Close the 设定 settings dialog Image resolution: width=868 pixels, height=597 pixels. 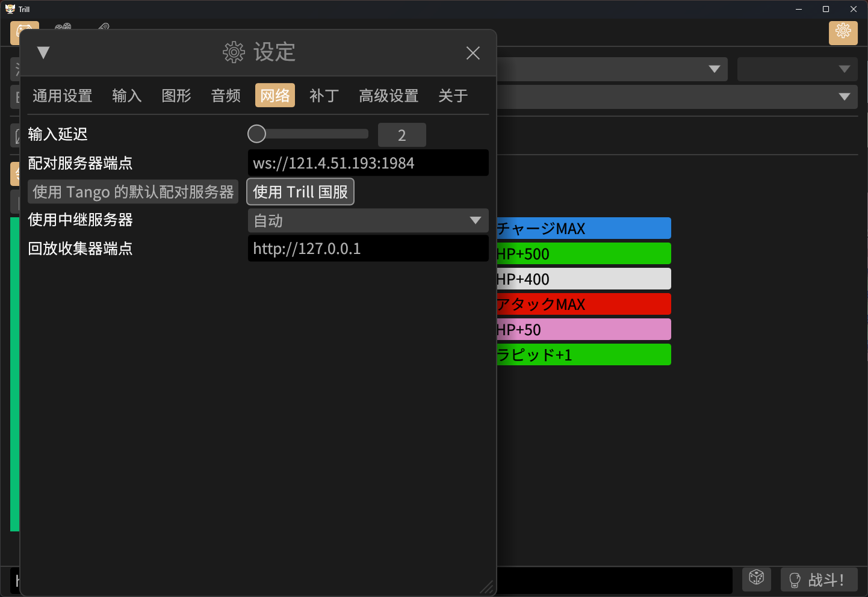(473, 53)
